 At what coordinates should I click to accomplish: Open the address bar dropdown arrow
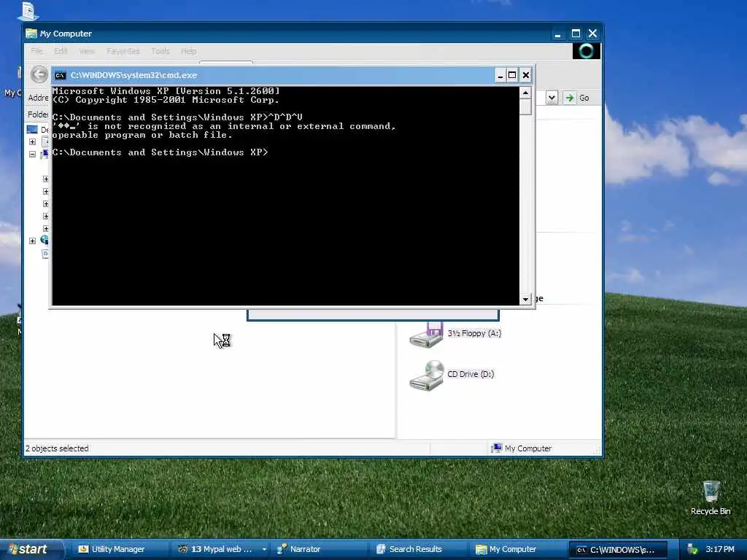pos(551,98)
